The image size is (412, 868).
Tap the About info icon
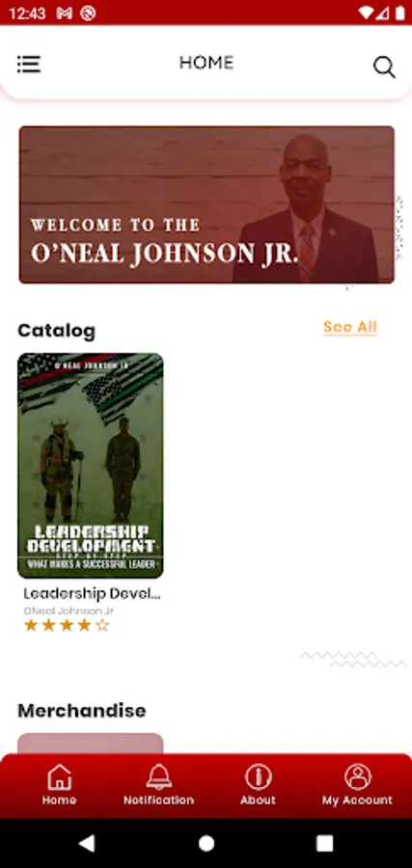point(258,776)
